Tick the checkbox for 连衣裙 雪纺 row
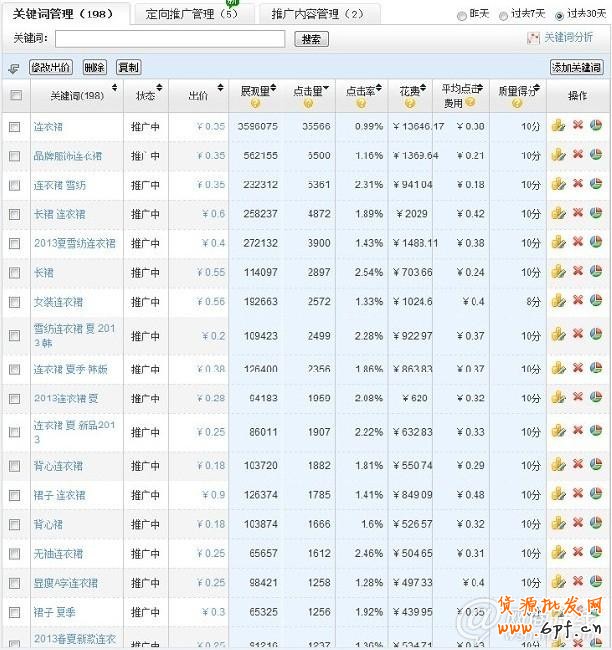612x650 pixels. 15,185
